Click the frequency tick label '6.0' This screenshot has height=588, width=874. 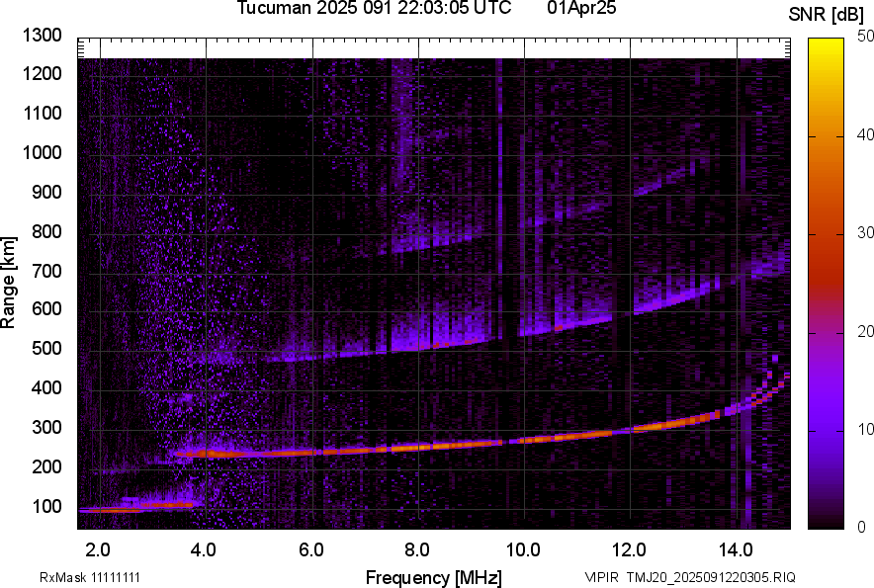[x=311, y=549]
